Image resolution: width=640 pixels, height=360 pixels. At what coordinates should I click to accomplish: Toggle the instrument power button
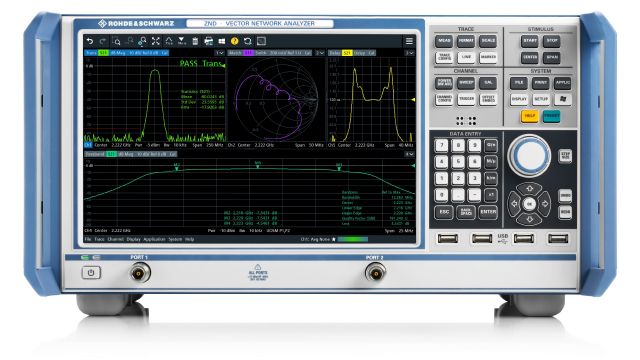click(x=91, y=273)
